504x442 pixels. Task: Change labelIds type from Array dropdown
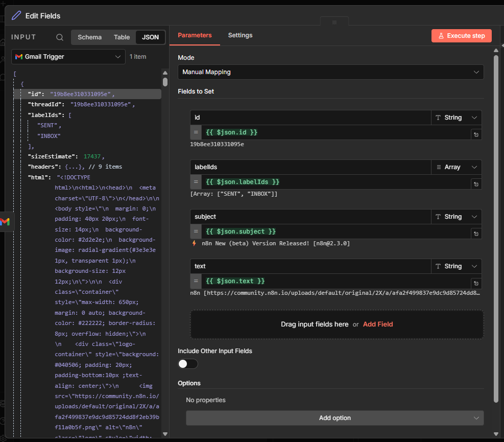tap(456, 167)
